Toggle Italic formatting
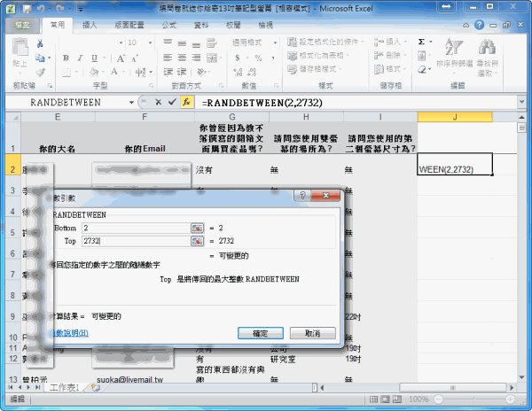Screen dimensions: 532x411 [80, 58]
